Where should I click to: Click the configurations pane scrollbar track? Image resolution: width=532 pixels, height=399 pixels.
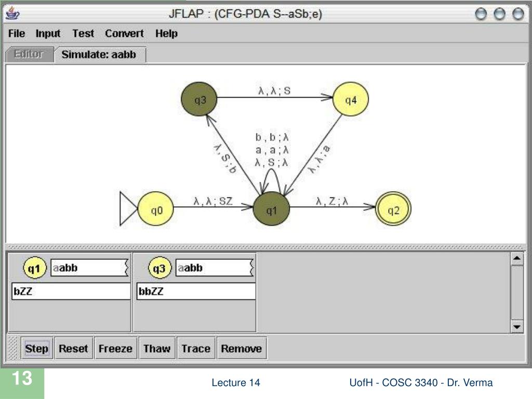517,293
